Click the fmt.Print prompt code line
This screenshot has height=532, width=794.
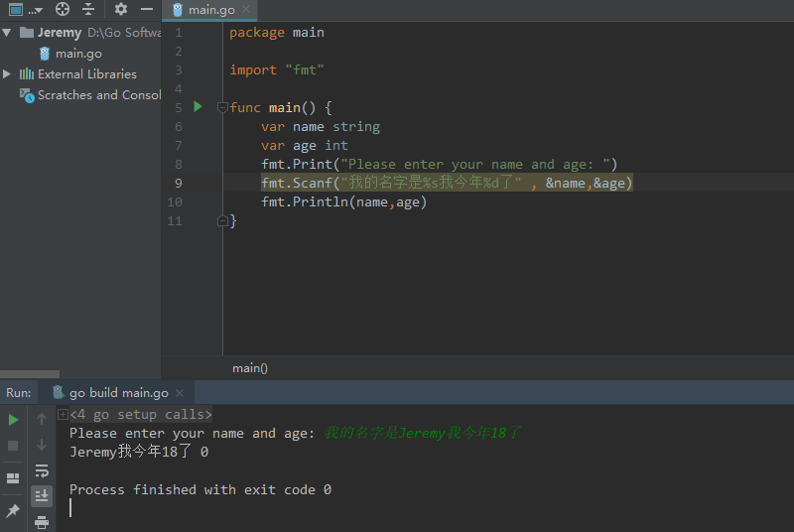point(439,164)
